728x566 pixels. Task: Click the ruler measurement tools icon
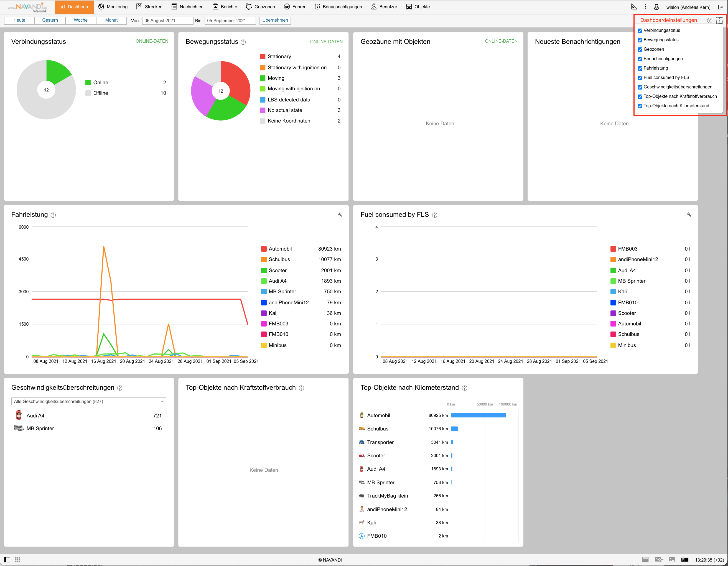point(634,7)
